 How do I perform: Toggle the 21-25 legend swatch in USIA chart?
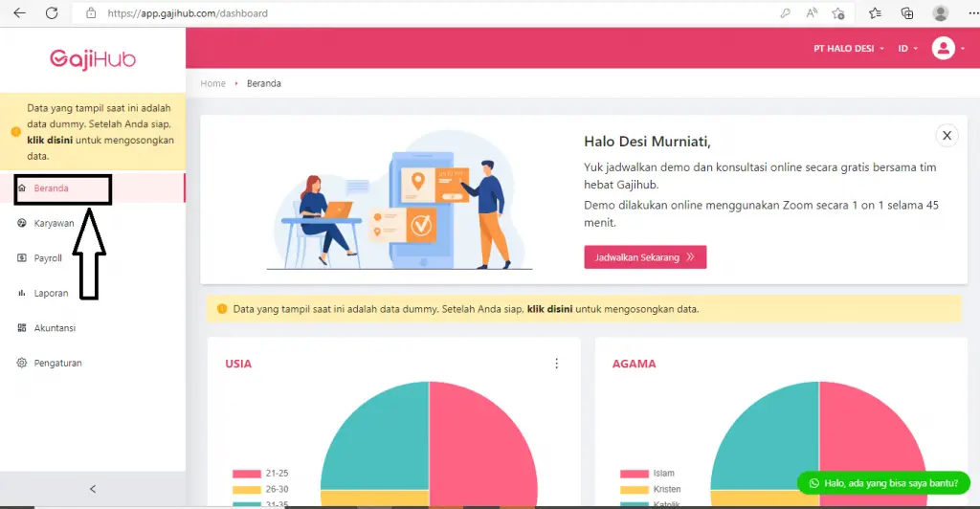246,474
